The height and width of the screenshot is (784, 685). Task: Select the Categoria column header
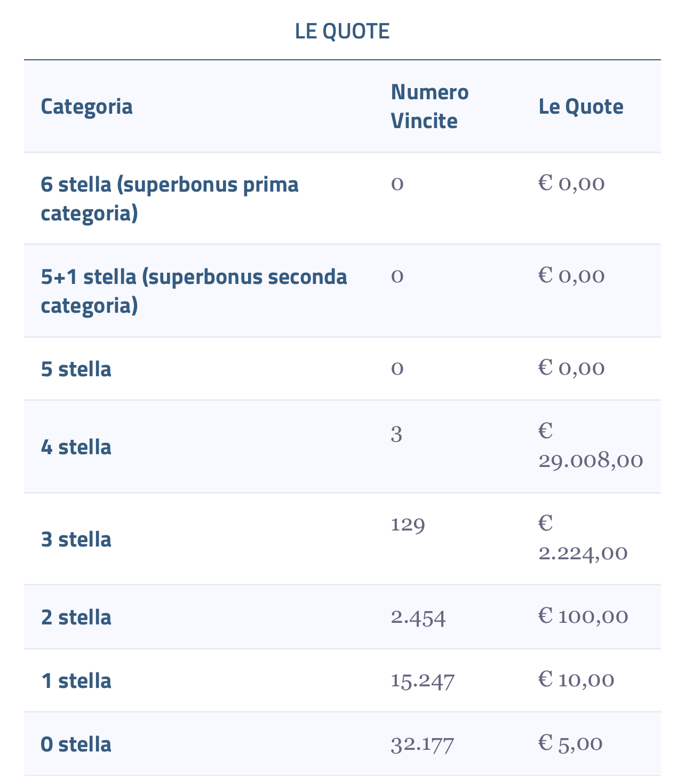(x=86, y=106)
